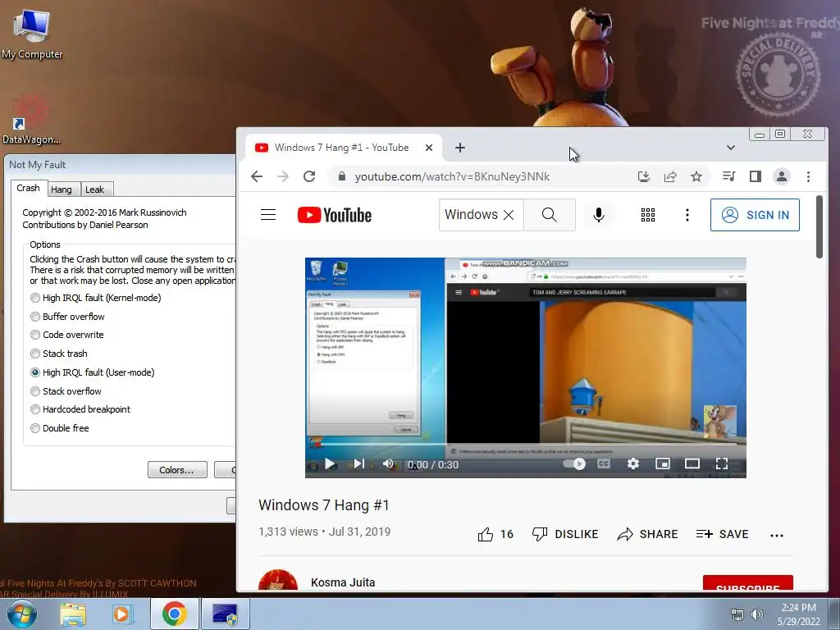Enter full screen video mode
Viewport: 840px width, 630px height.
pyautogui.click(x=722, y=464)
